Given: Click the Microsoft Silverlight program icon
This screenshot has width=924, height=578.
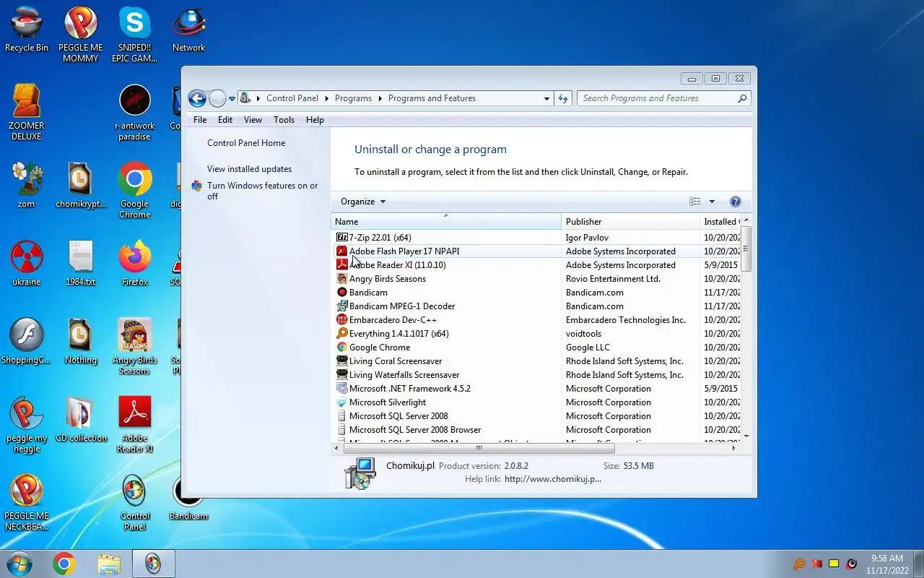Looking at the screenshot, I should (342, 402).
